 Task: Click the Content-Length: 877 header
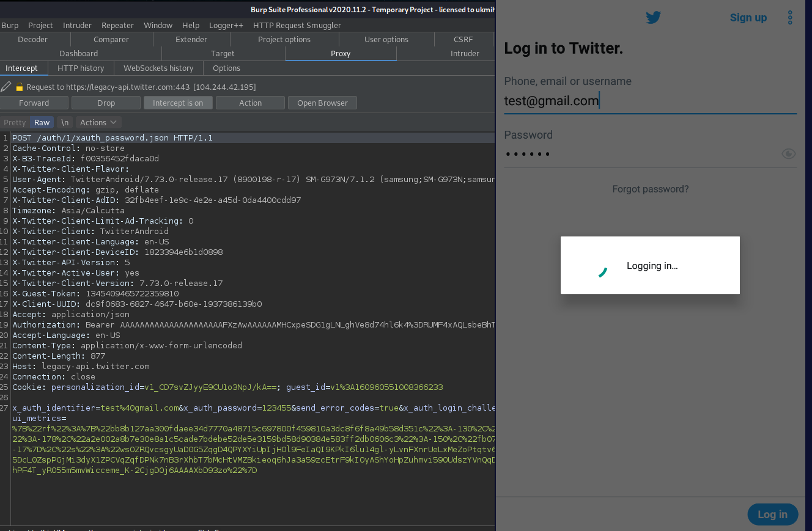point(59,356)
